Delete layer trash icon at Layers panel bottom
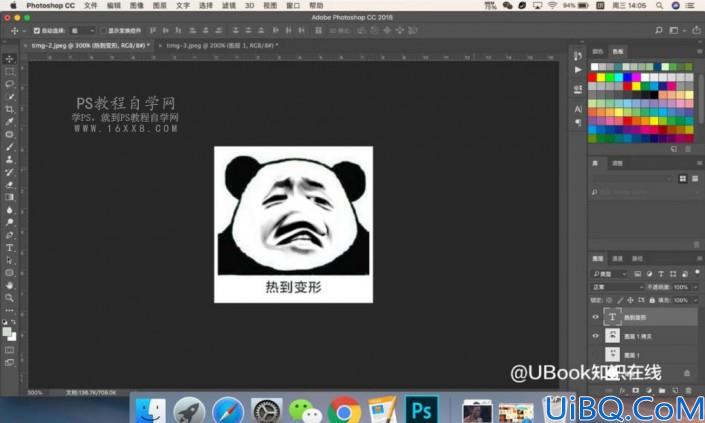Viewport: 705px width, 423px height. [688, 391]
